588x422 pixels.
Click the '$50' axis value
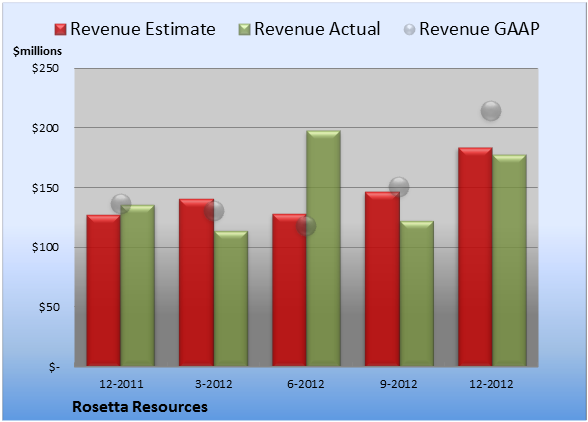(49, 307)
